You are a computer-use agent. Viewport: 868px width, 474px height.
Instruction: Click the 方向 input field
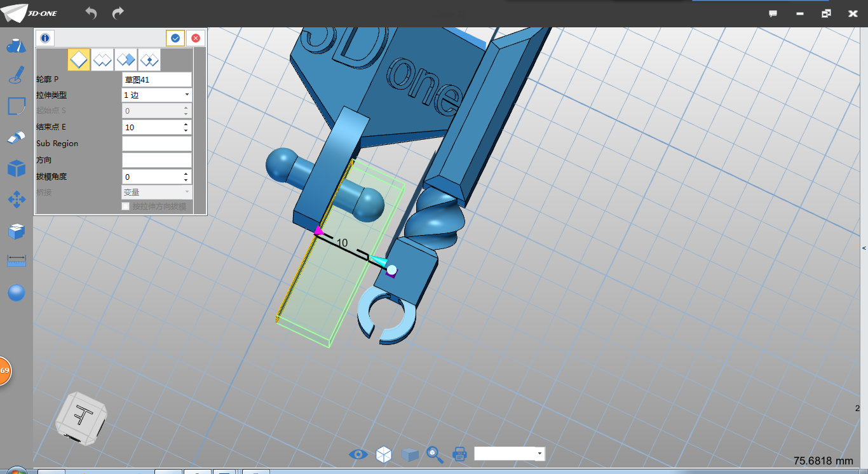[x=156, y=160]
